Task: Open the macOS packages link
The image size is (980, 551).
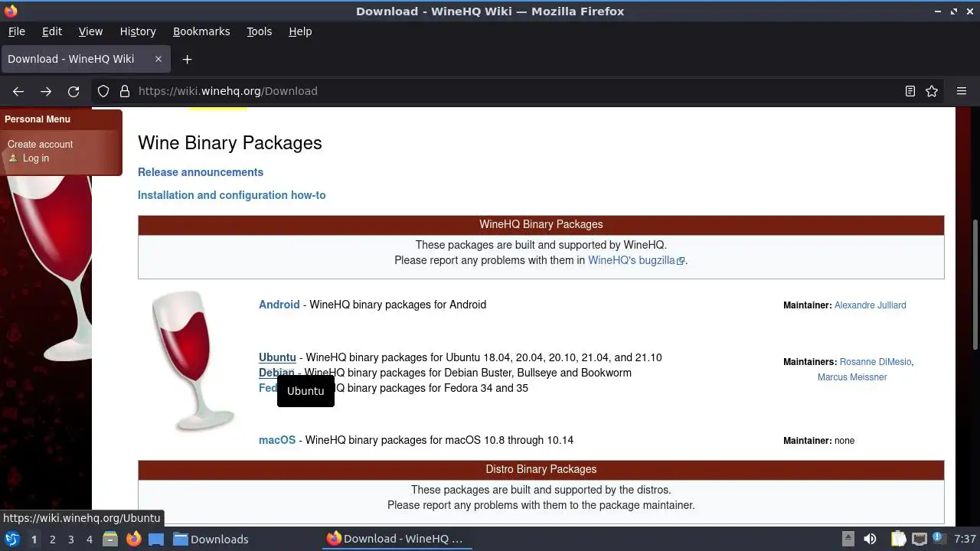Action: [x=277, y=440]
